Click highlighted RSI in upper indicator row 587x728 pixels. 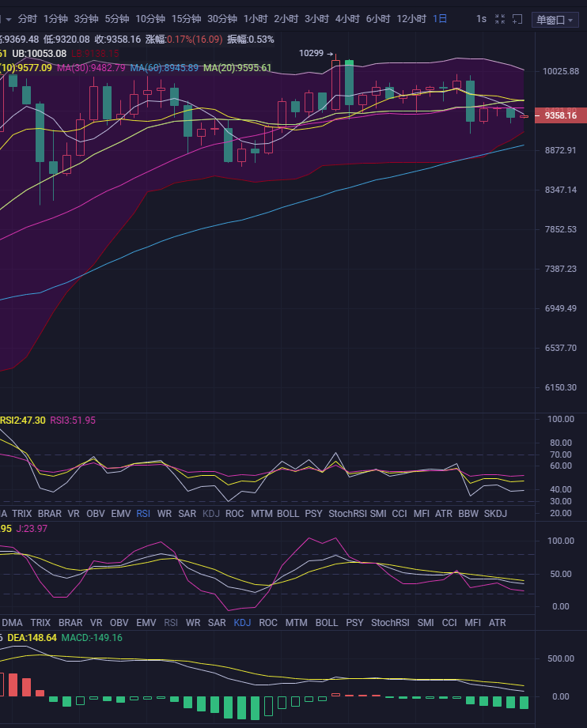[143, 514]
